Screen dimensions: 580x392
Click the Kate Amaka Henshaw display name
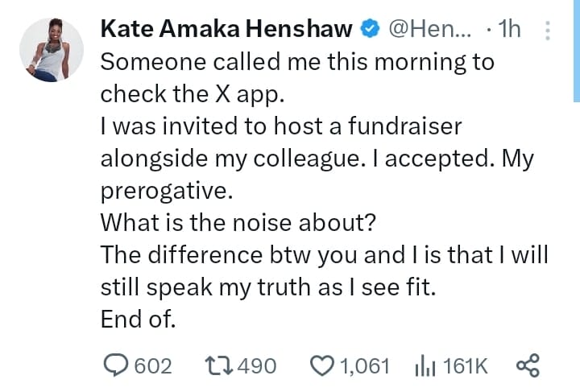(x=226, y=30)
